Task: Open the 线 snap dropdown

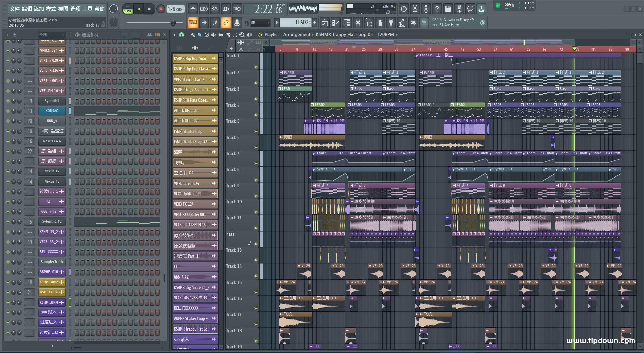Action: coord(260,23)
